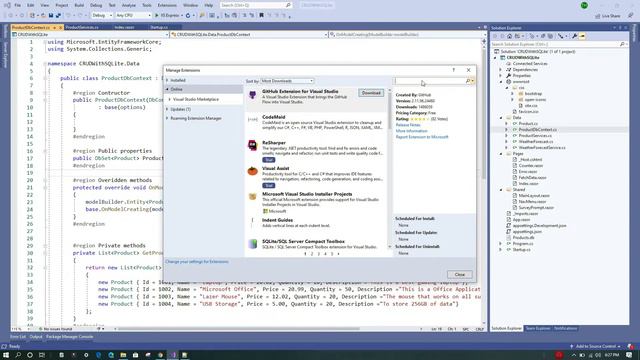Viewport: 640px width, 360px height.
Task: Click the Save icon in the toolbar
Action: 51,16
